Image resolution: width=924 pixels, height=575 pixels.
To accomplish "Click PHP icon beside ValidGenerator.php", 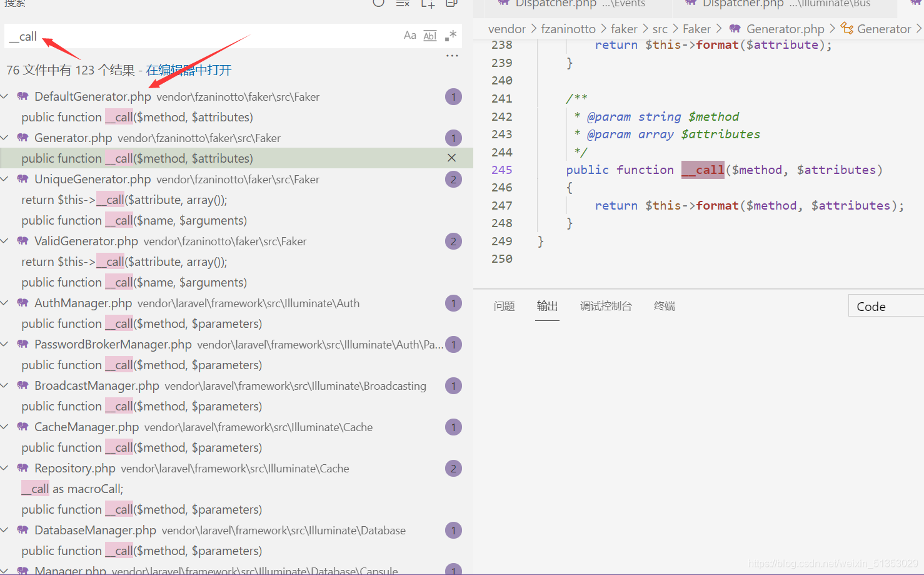I will point(23,241).
